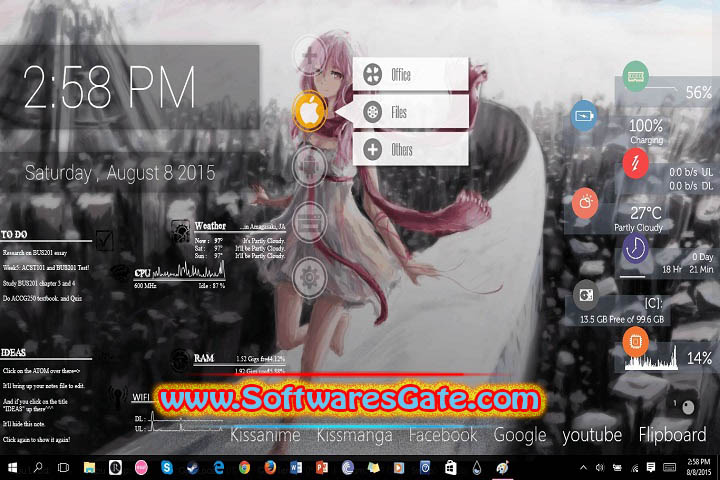Click the '13.5 GB Free of 99.6 GB' text
The image size is (720, 480).
[622, 319]
